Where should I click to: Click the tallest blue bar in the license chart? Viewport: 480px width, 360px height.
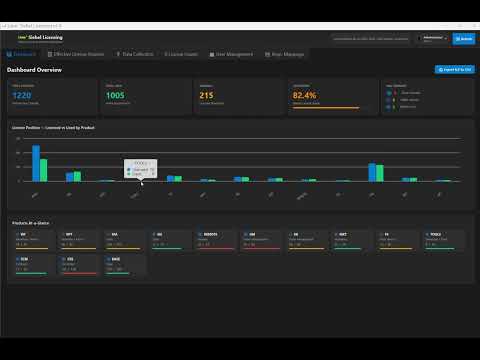(36, 163)
